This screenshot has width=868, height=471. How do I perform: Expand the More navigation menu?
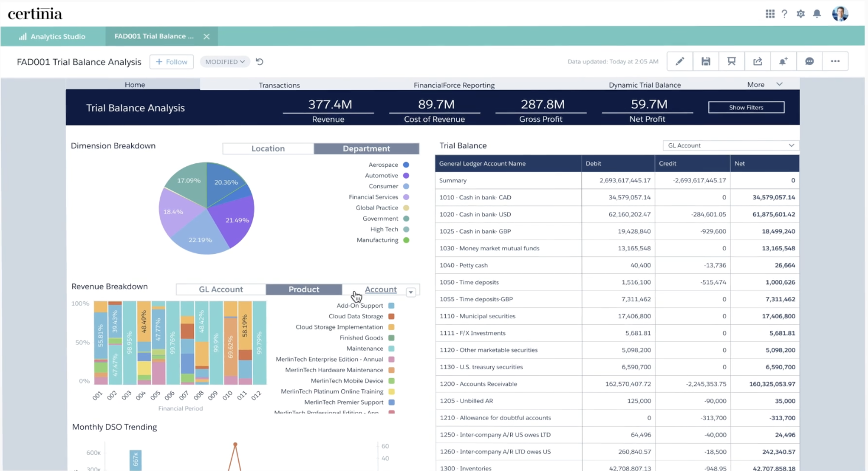tap(763, 84)
